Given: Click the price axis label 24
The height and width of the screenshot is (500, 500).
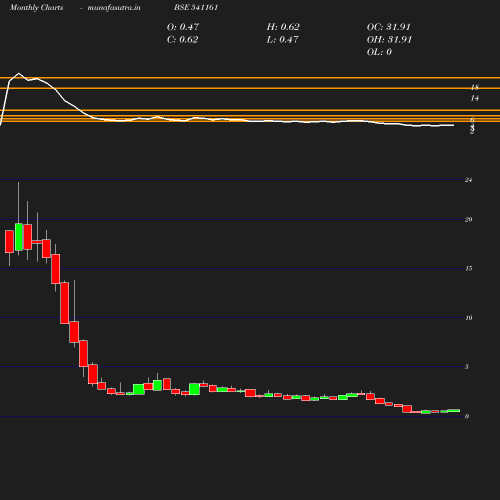Looking at the screenshot, I should pos(468,180).
